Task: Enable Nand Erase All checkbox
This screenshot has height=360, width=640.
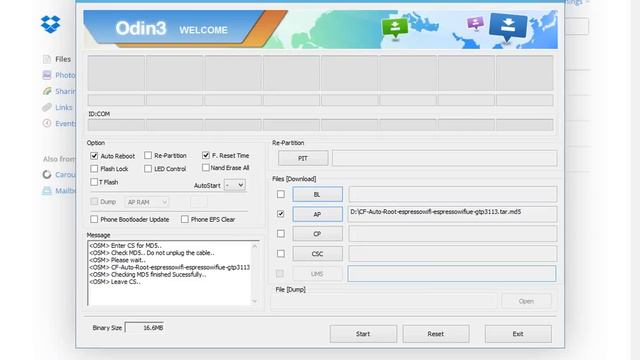Action: coord(206,168)
